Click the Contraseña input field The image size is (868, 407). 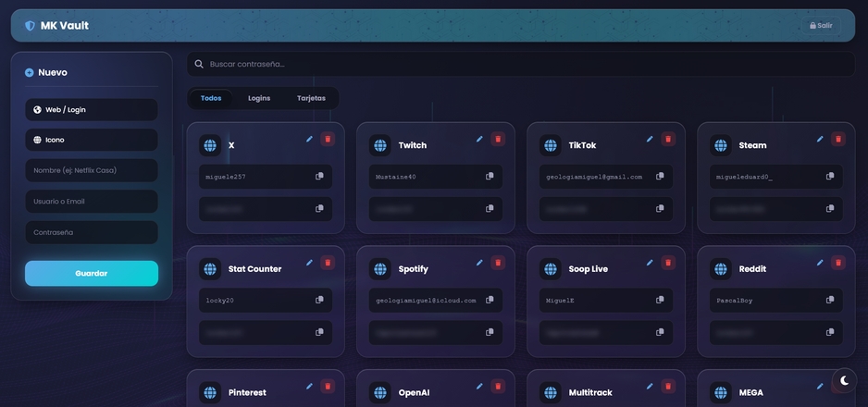[x=92, y=232]
